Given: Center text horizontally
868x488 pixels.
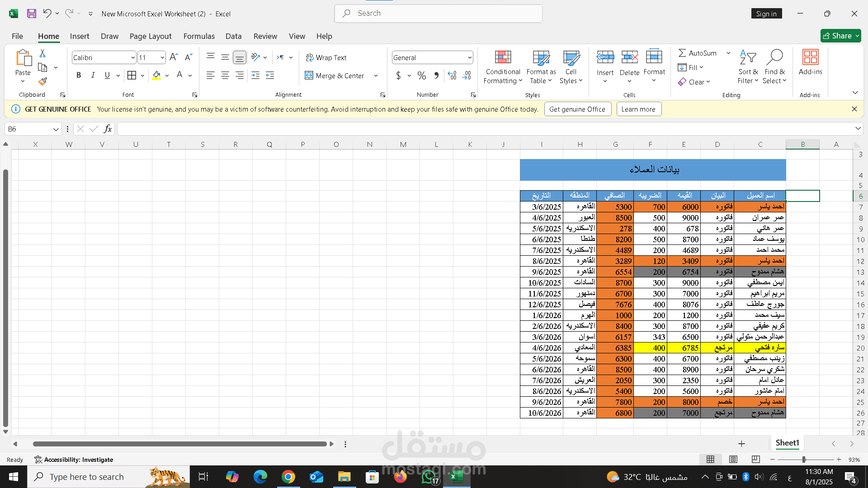Looking at the screenshot, I should tap(225, 75).
